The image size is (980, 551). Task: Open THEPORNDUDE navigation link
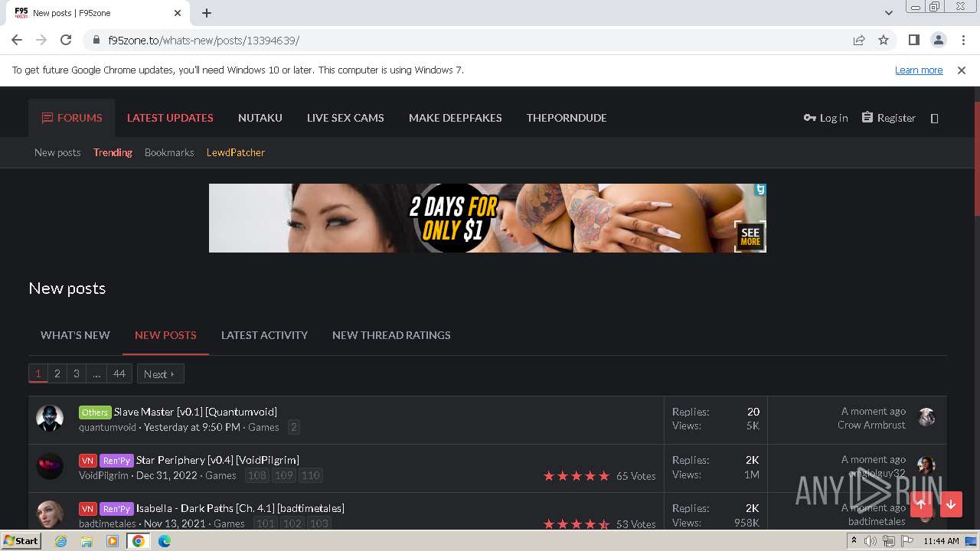(567, 118)
